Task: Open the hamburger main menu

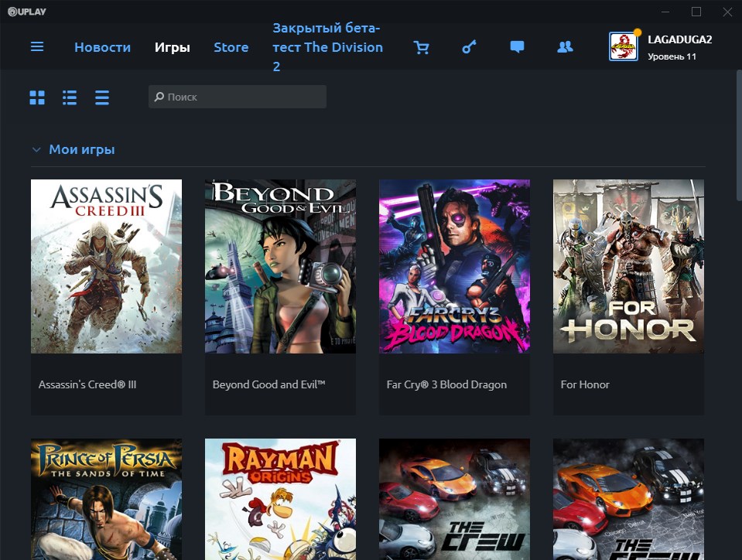Action: pyautogui.click(x=37, y=47)
